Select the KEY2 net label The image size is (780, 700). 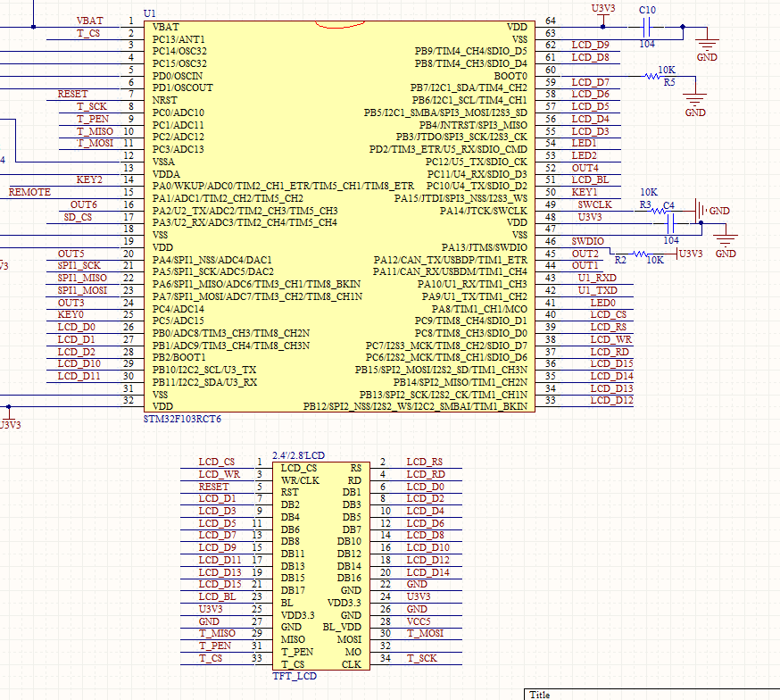pyautogui.click(x=89, y=179)
